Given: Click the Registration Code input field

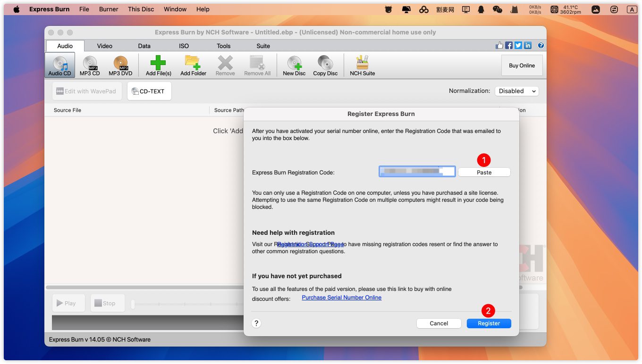Looking at the screenshot, I should pos(417,172).
